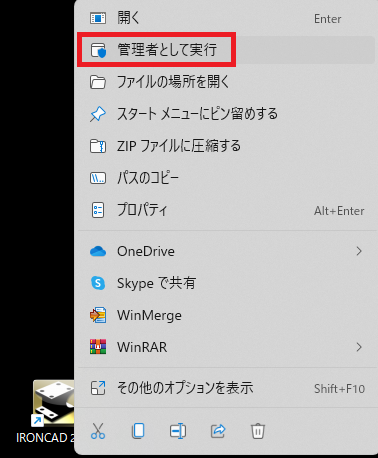378x458 pixels.
Task: Click the WinRAR books icon
Action: [x=98, y=347]
